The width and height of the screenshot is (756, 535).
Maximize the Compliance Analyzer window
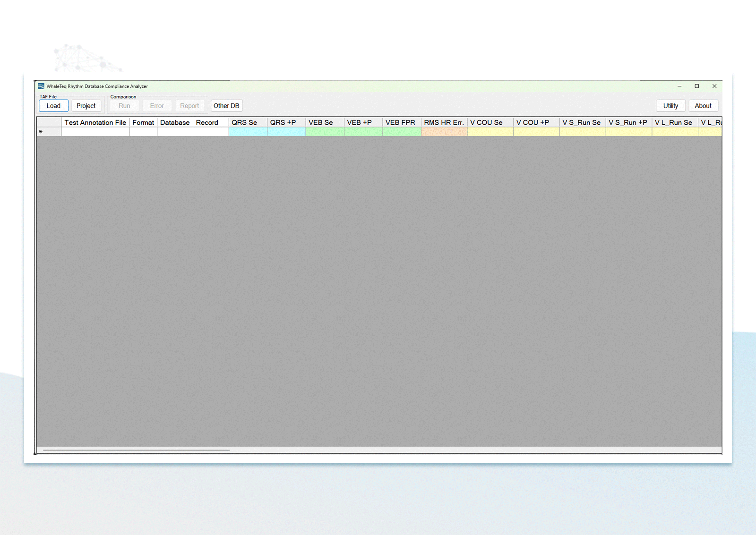click(696, 86)
